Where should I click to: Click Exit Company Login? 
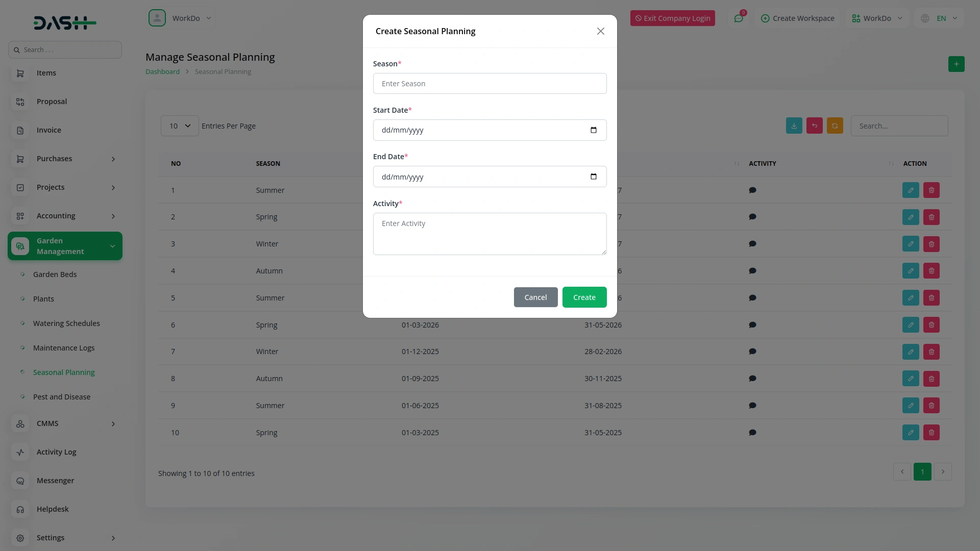coord(672,18)
